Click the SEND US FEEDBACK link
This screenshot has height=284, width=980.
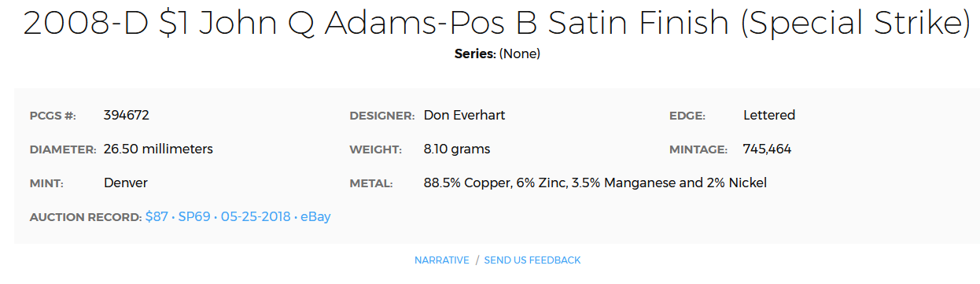point(532,260)
